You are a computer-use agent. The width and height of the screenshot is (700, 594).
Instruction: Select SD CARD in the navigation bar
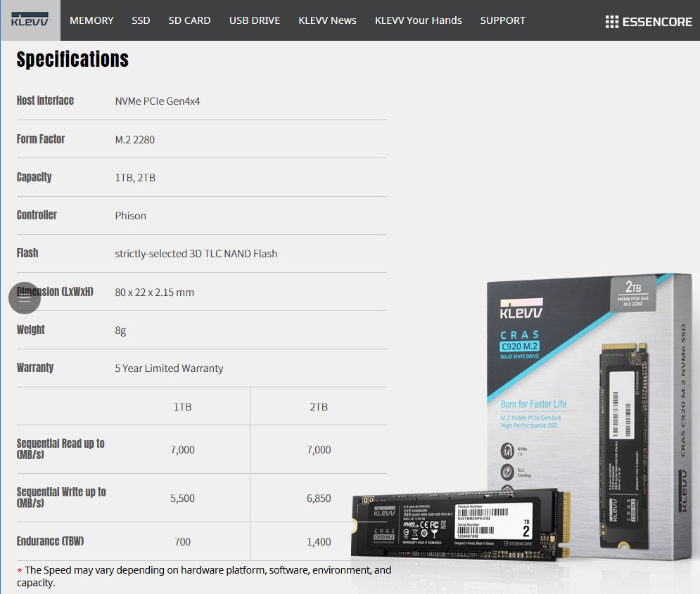point(189,20)
